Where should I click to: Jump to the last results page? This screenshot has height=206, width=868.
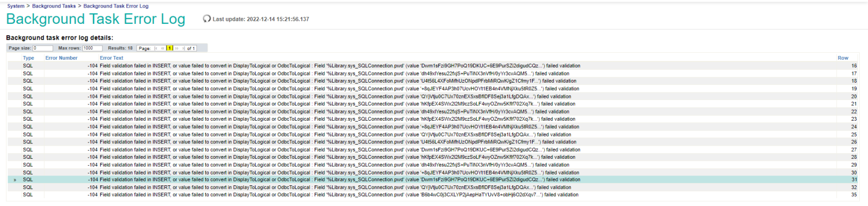pyautogui.click(x=183, y=48)
